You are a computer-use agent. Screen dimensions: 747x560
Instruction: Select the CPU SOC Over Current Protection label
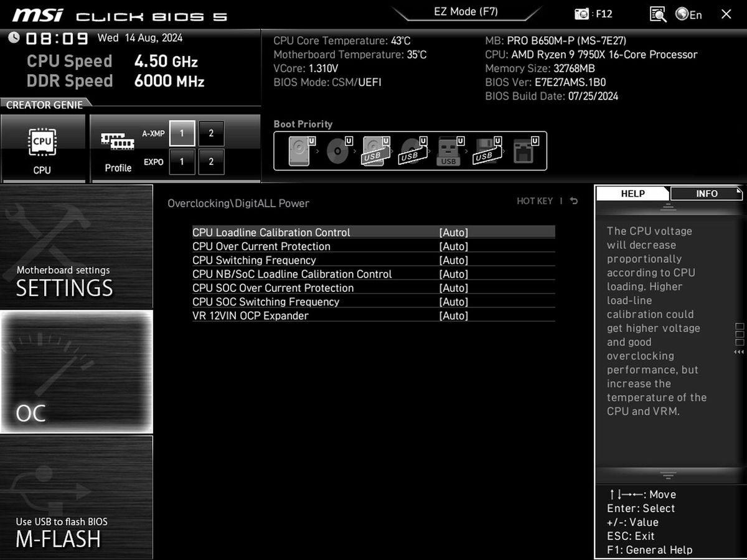[273, 288]
